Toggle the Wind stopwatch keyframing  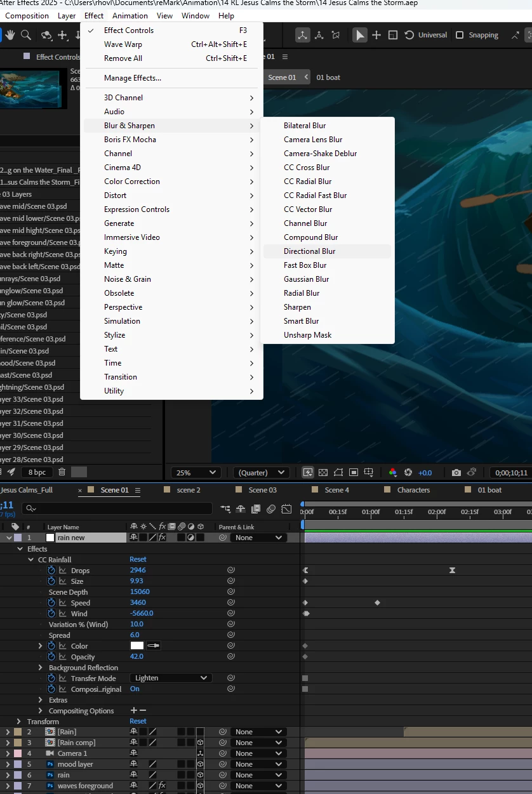(x=51, y=614)
